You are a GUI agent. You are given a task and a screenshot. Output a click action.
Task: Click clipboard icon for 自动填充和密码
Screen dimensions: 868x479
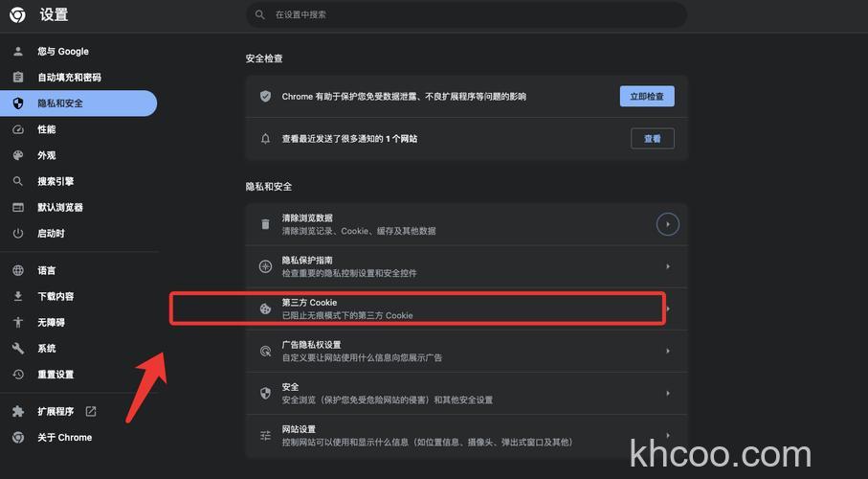tap(18, 77)
